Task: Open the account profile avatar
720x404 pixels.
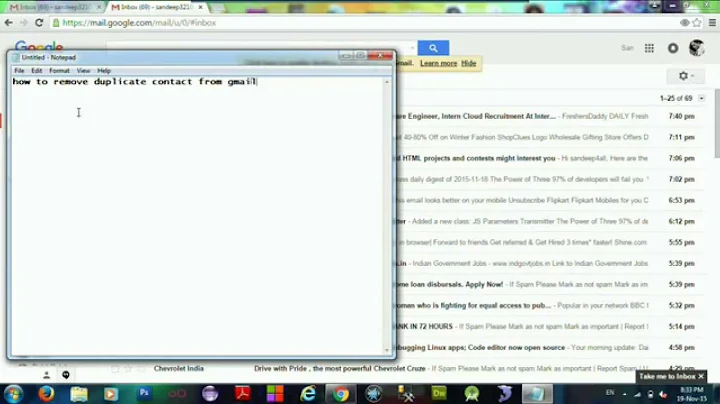Action: coord(697,48)
